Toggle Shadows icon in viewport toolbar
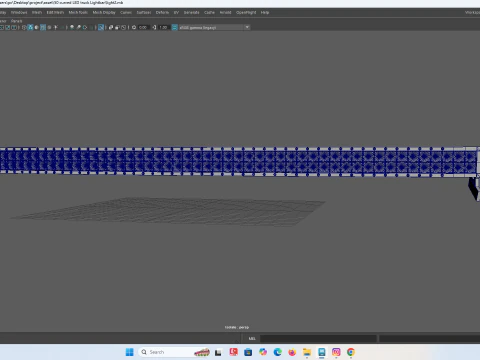The image size is (480, 360). pyautogui.click(x=62, y=27)
